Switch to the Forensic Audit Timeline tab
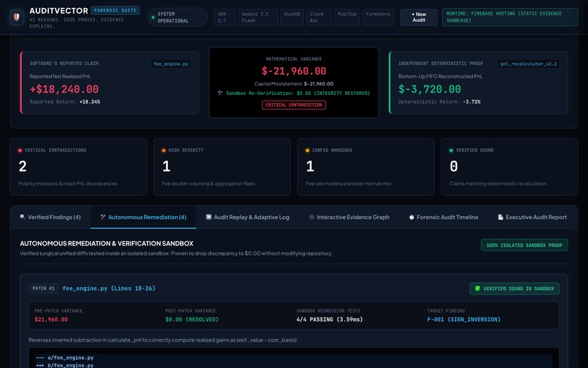This screenshot has width=588, height=368. pyautogui.click(x=444, y=217)
